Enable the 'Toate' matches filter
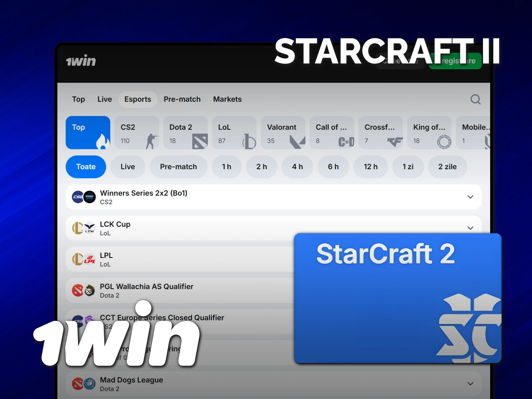 point(86,167)
